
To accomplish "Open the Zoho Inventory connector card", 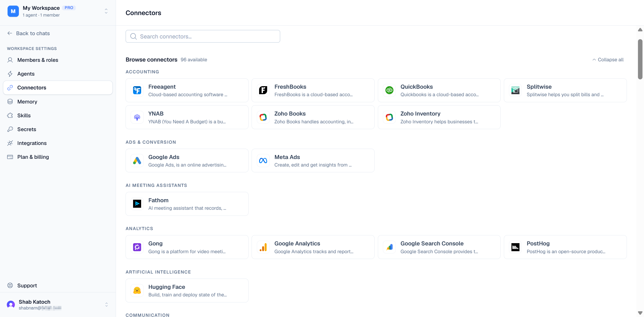I will (439, 117).
